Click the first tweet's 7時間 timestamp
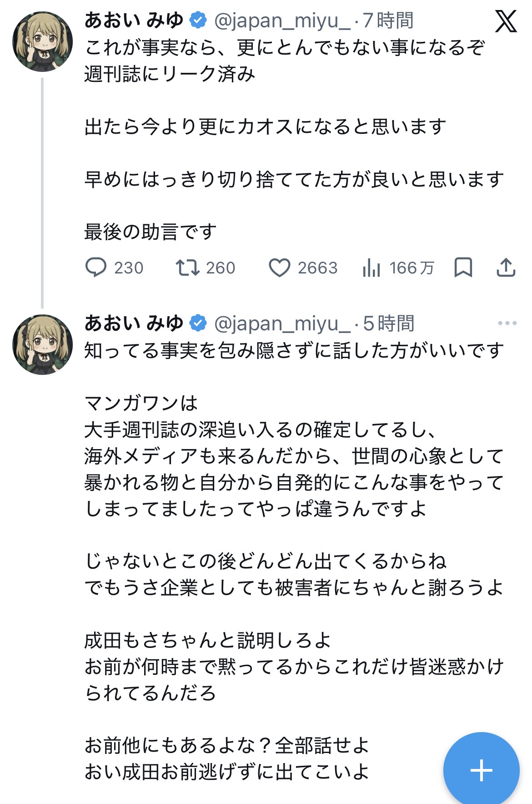Image resolution: width=532 pixels, height=804 pixels. [x=388, y=21]
